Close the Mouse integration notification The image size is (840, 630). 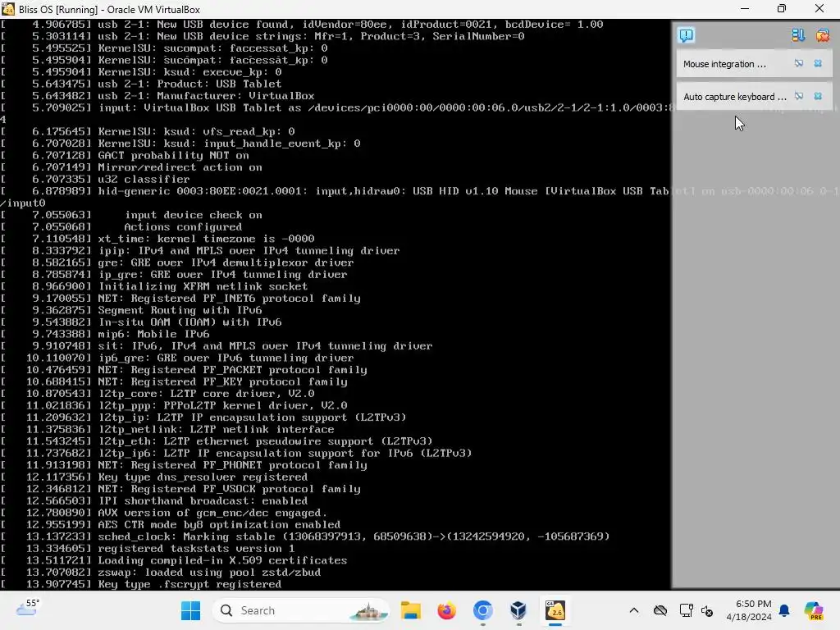pos(818,63)
